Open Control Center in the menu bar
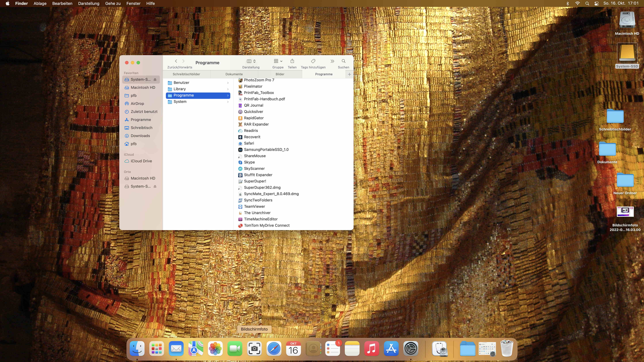The image size is (644, 362). click(x=597, y=3)
